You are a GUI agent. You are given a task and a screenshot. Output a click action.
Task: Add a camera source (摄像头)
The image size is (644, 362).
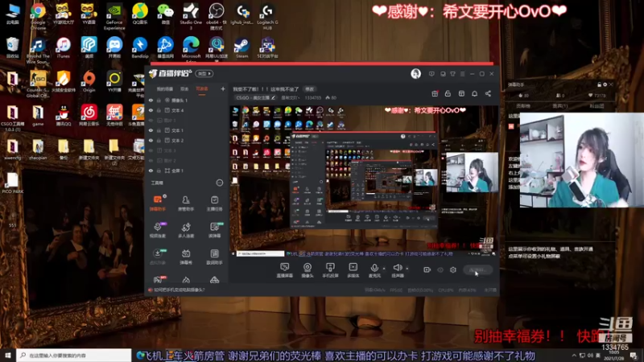pos(308,270)
